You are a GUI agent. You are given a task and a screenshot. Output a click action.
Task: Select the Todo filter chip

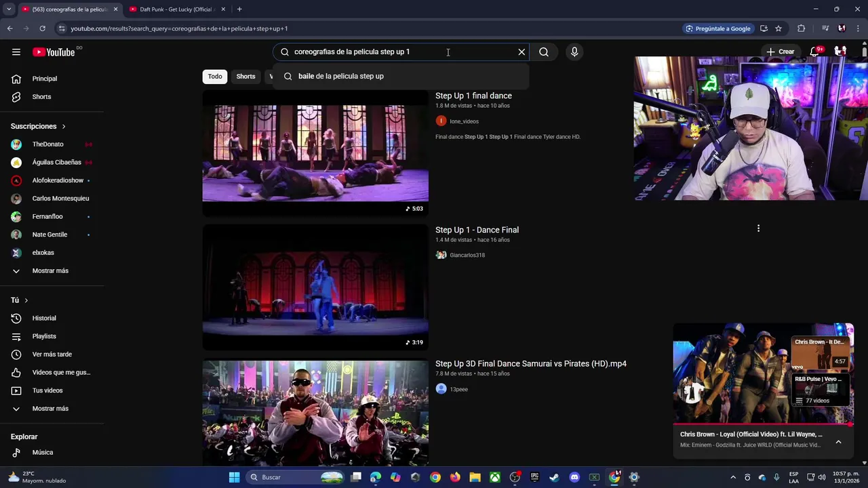[x=215, y=77]
